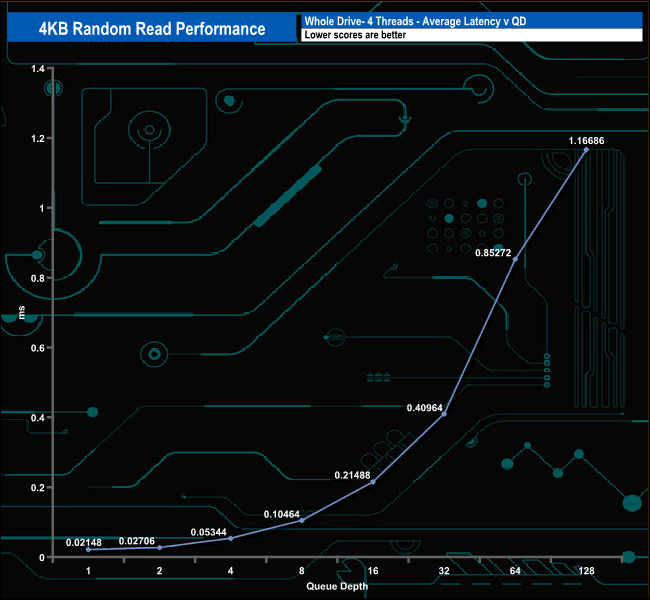
Task: Click the 0.6 y-axis tick label
Action: pos(38,348)
